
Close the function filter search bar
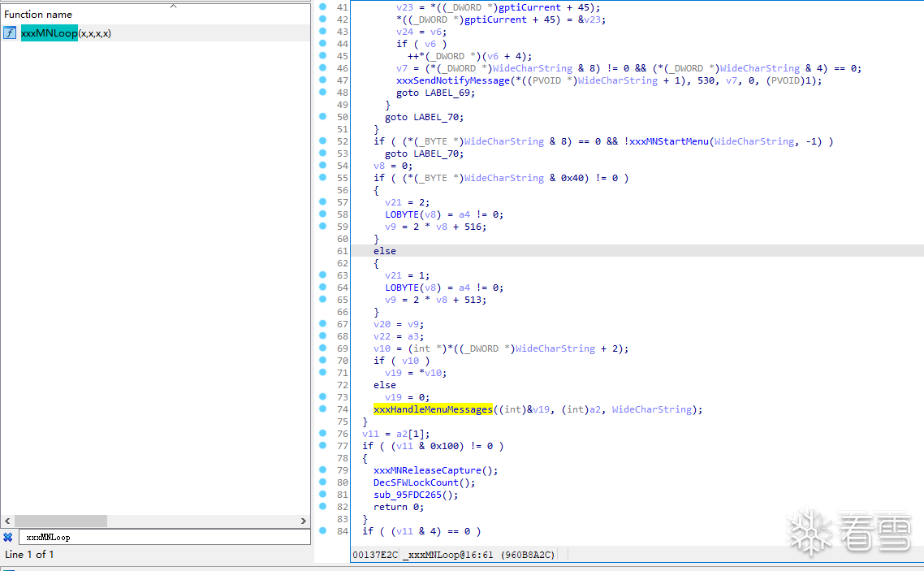click(7, 537)
